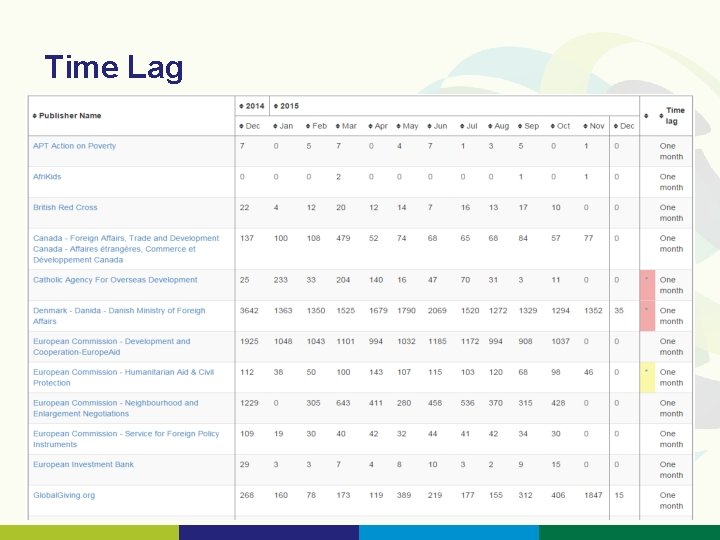Open European Commission Foreign Policy Instruments link
This screenshot has height=540, width=720.
coord(126,439)
